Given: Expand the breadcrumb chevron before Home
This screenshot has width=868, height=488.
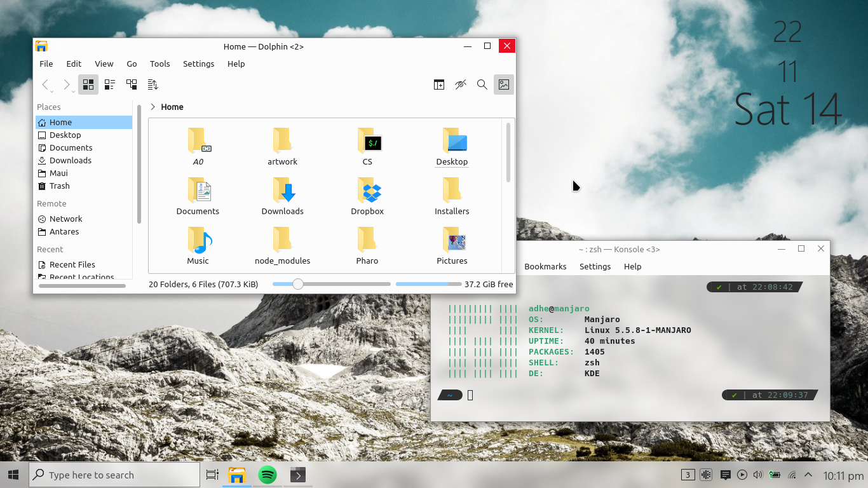Looking at the screenshot, I should (x=153, y=107).
